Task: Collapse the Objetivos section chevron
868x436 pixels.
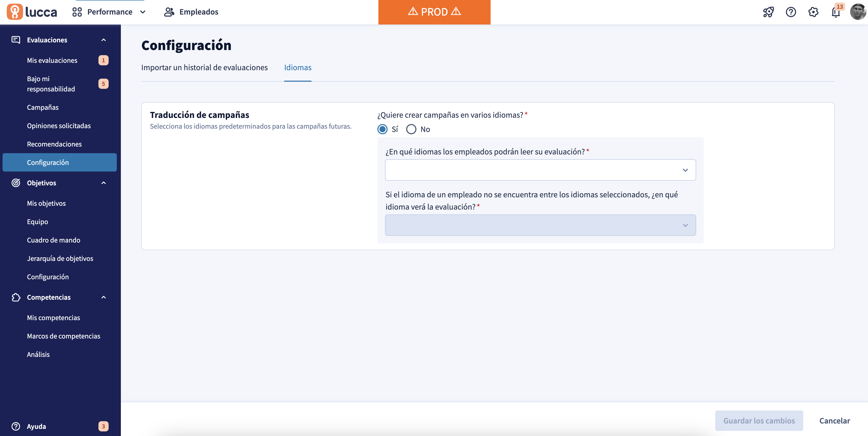Action: pos(104,183)
